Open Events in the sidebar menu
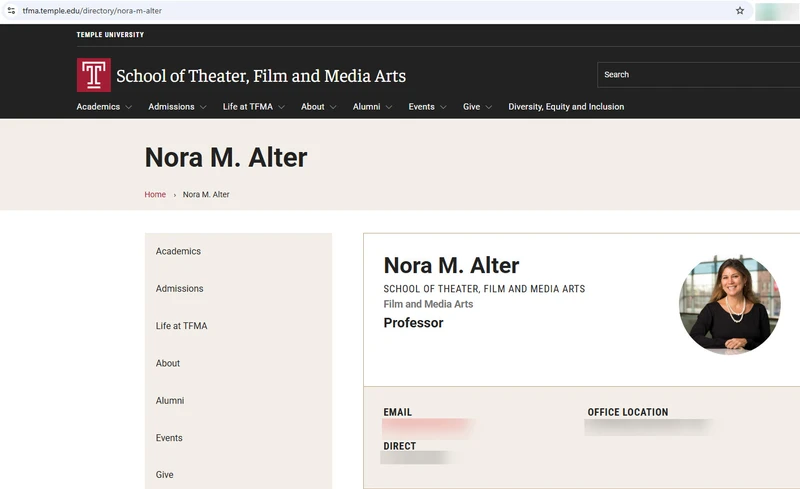 point(169,438)
